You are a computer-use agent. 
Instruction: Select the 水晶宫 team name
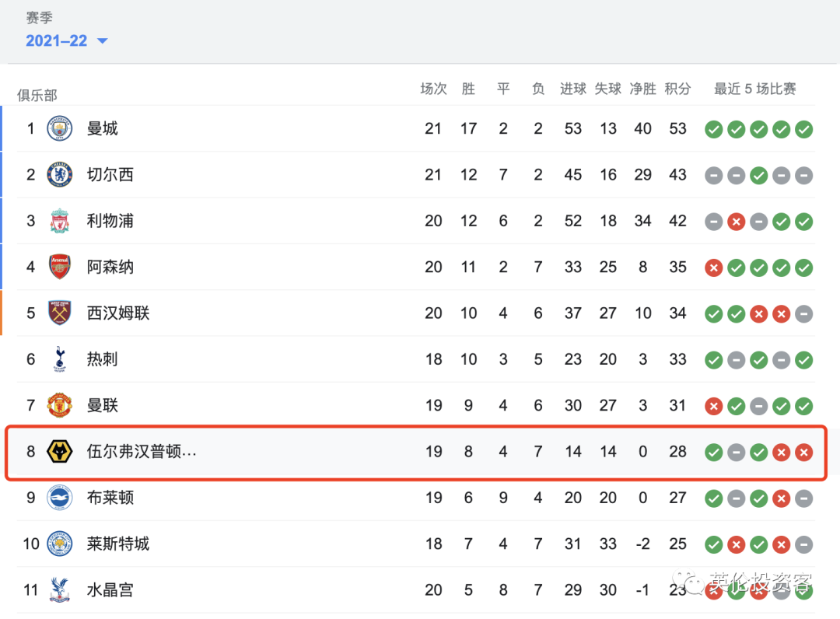click(110, 590)
